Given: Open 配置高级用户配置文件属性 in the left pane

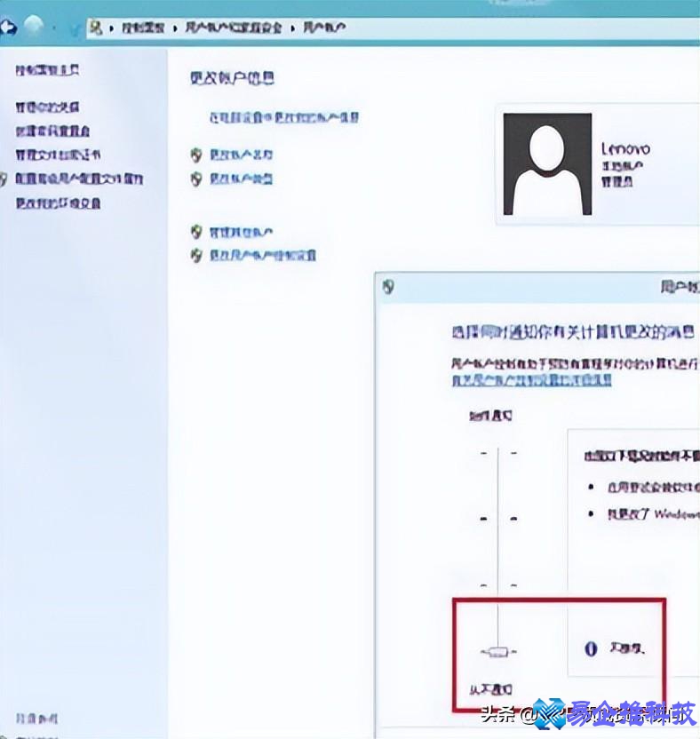Looking at the screenshot, I should [x=79, y=179].
